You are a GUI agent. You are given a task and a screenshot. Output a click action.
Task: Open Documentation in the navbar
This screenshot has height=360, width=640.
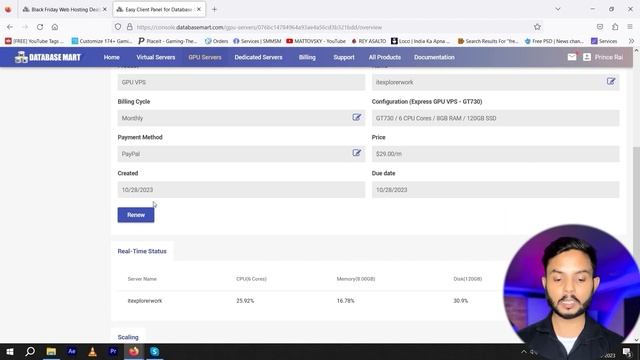pos(434,57)
